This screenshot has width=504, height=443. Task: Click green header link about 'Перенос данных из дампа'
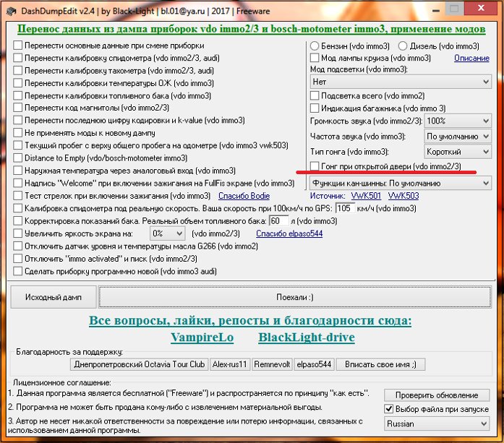(x=252, y=29)
